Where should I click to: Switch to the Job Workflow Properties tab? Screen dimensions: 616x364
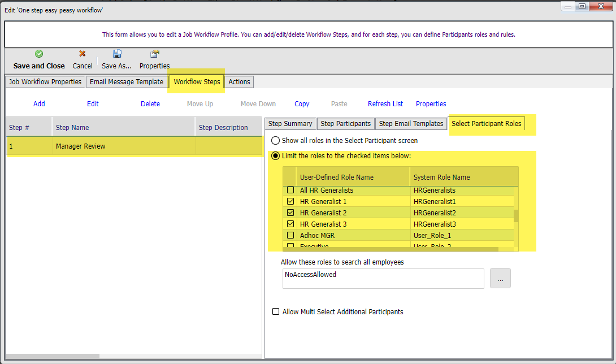point(45,82)
